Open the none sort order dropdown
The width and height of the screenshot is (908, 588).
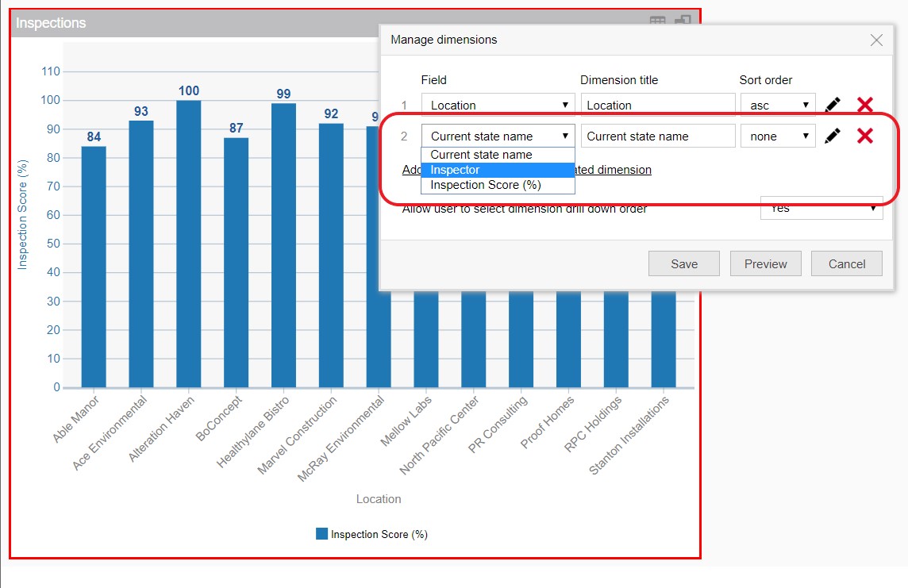[777, 136]
